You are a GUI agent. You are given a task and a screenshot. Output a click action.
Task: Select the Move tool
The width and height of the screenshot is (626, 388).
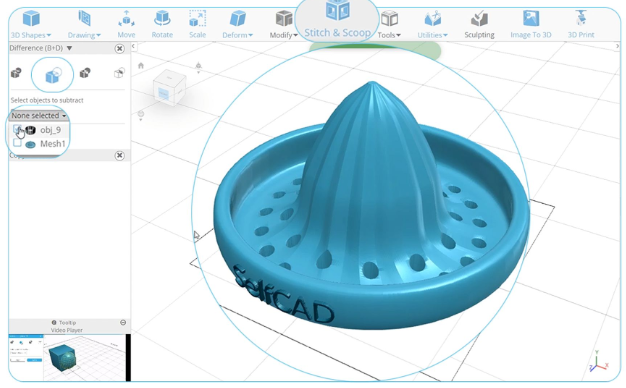126,25
